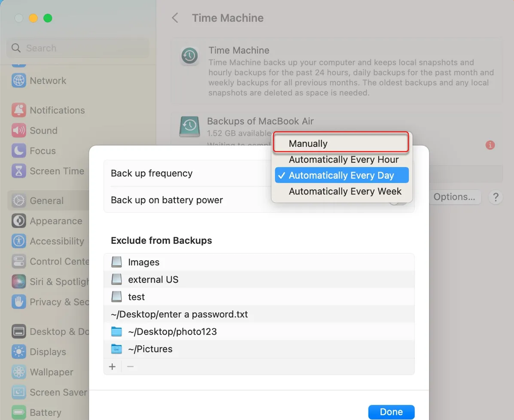The width and height of the screenshot is (514, 420).
Task: Click the Done button
Action: pyautogui.click(x=391, y=412)
